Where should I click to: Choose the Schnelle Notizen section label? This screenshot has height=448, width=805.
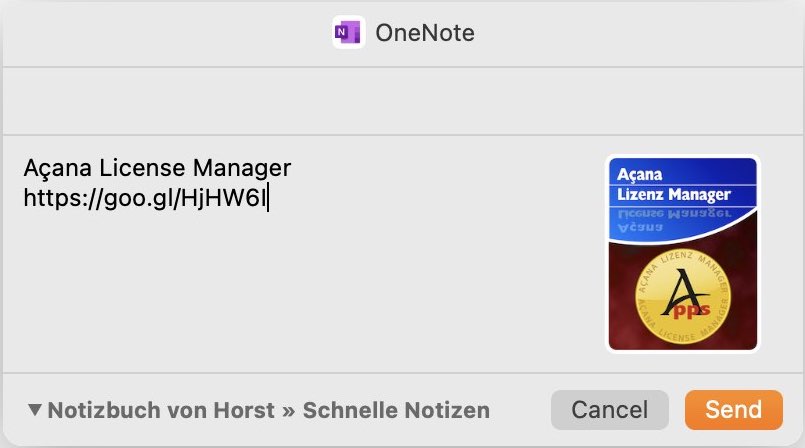[396, 410]
